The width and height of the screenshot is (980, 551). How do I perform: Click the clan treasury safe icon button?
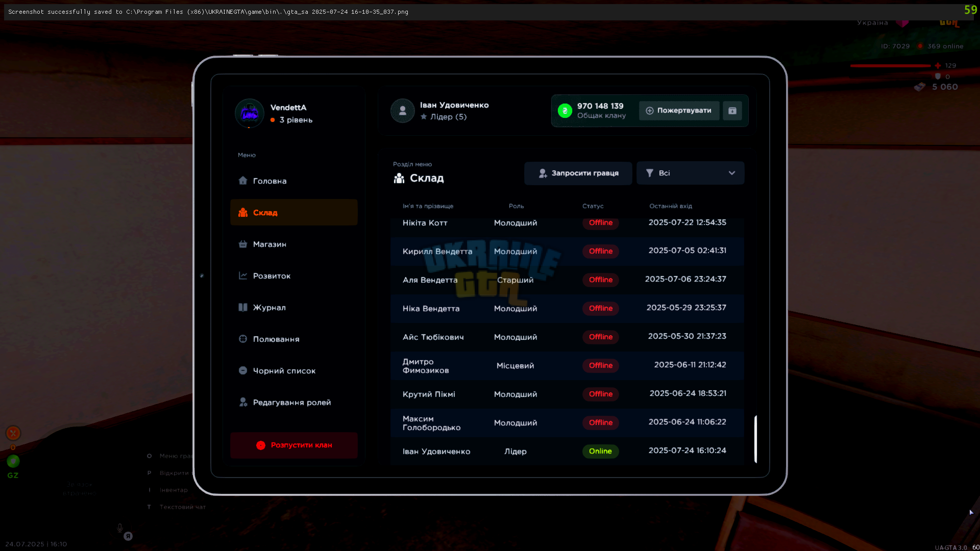click(x=732, y=110)
